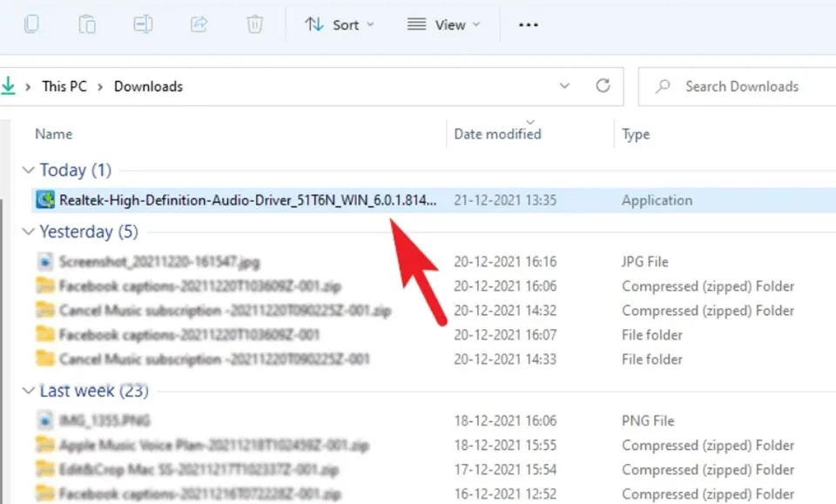
Task: Open the See more ellipsis menu
Action: [x=528, y=24]
